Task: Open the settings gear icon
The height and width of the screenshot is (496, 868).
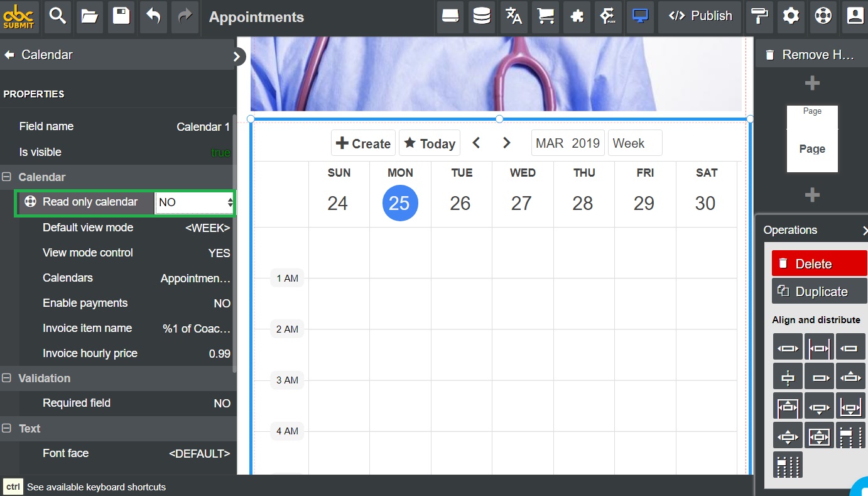Action: pyautogui.click(x=791, y=16)
